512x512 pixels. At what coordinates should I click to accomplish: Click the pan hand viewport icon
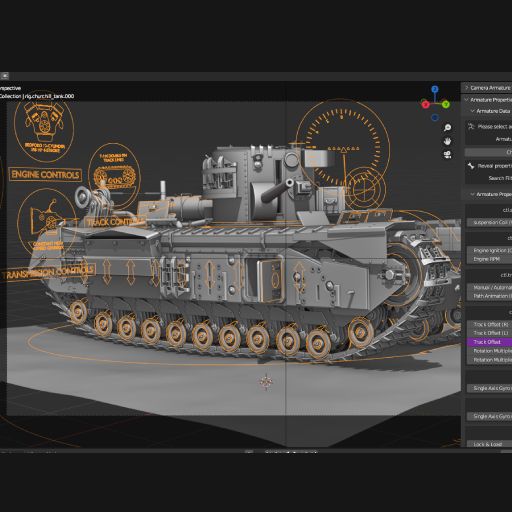pos(447,141)
